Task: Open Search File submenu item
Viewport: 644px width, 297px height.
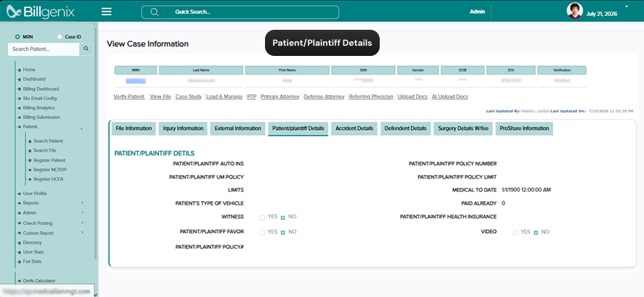Action: tap(45, 150)
